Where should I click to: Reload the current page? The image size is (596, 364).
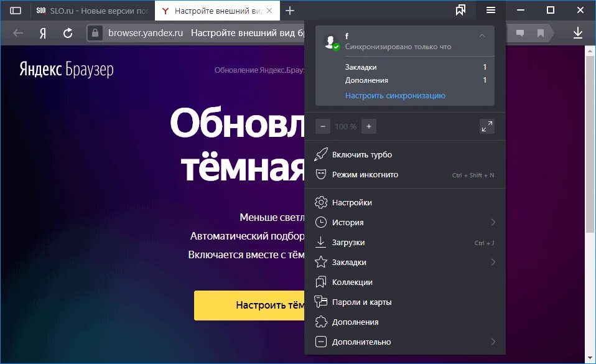68,34
